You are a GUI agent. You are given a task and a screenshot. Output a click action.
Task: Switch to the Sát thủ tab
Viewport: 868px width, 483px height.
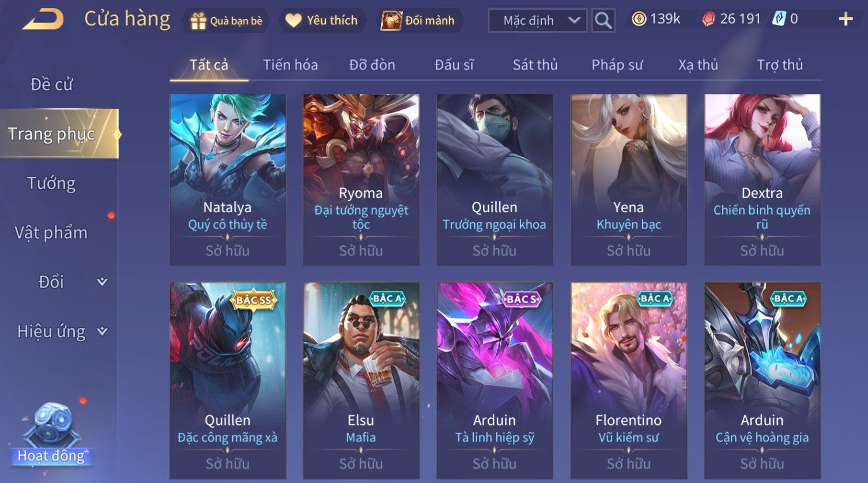pyautogui.click(x=535, y=65)
